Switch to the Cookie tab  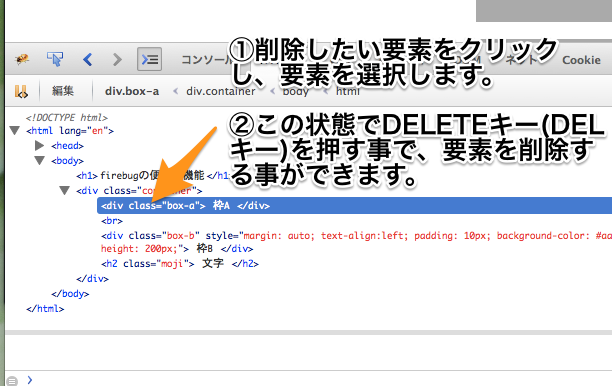[581, 60]
